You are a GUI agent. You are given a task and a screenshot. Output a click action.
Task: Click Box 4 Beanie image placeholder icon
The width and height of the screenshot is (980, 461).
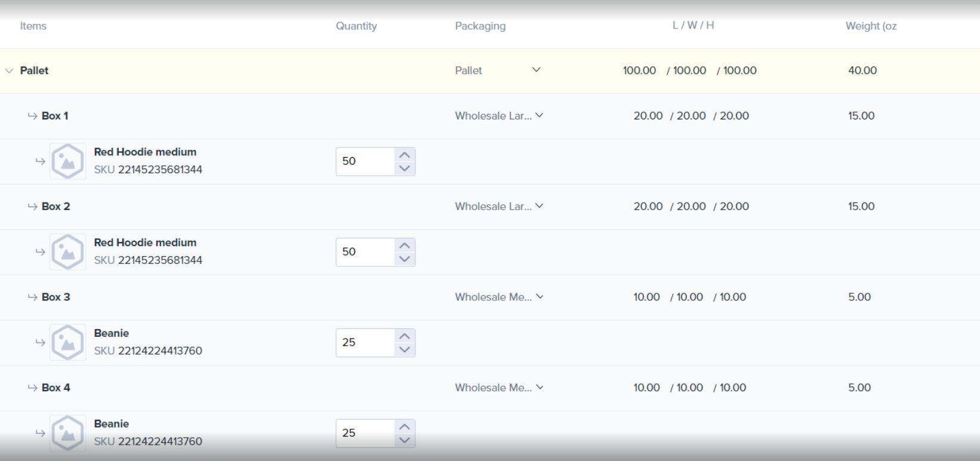pyautogui.click(x=67, y=434)
